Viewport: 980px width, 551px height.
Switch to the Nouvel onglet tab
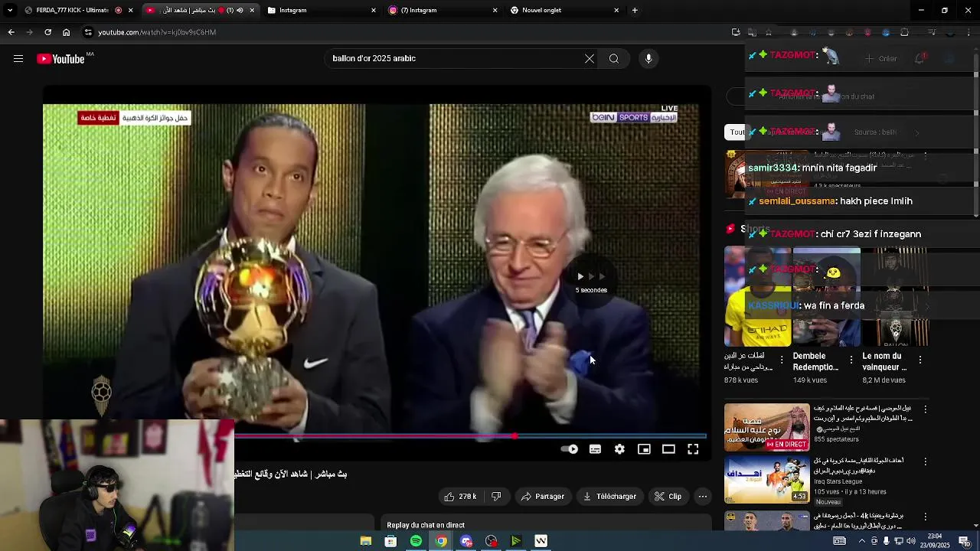564,10
